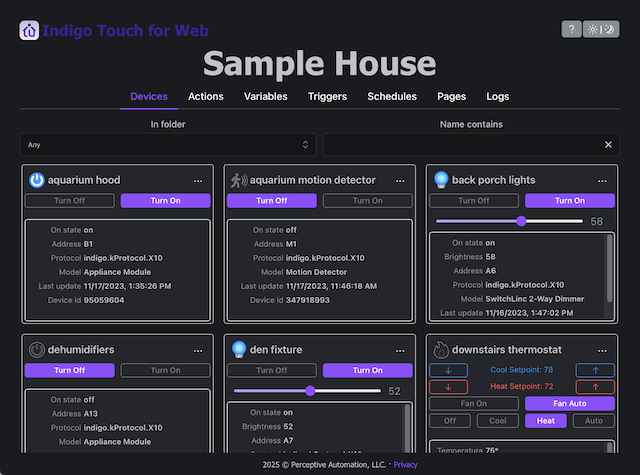Turn on the den fixture
The height and width of the screenshot is (475, 640).
[368, 371]
